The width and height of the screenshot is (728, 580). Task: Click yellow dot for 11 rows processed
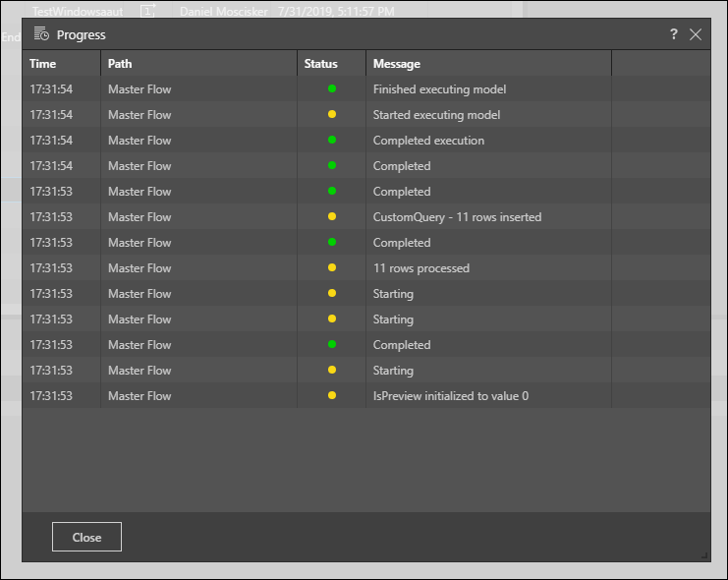tap(332, 268)
